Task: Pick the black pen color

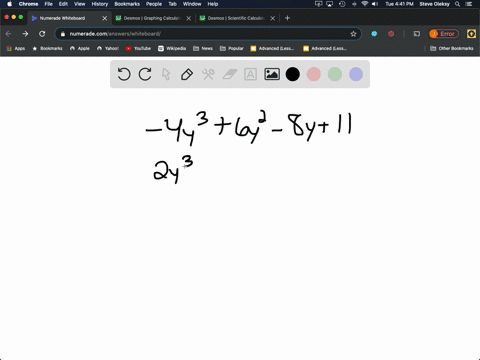Action: (293, 74)
